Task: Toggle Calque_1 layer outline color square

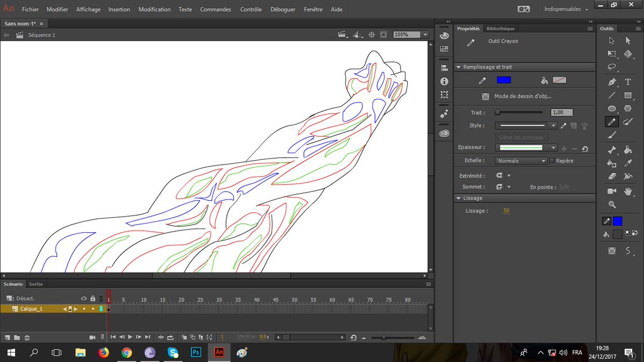Action: tap(101, 309)
